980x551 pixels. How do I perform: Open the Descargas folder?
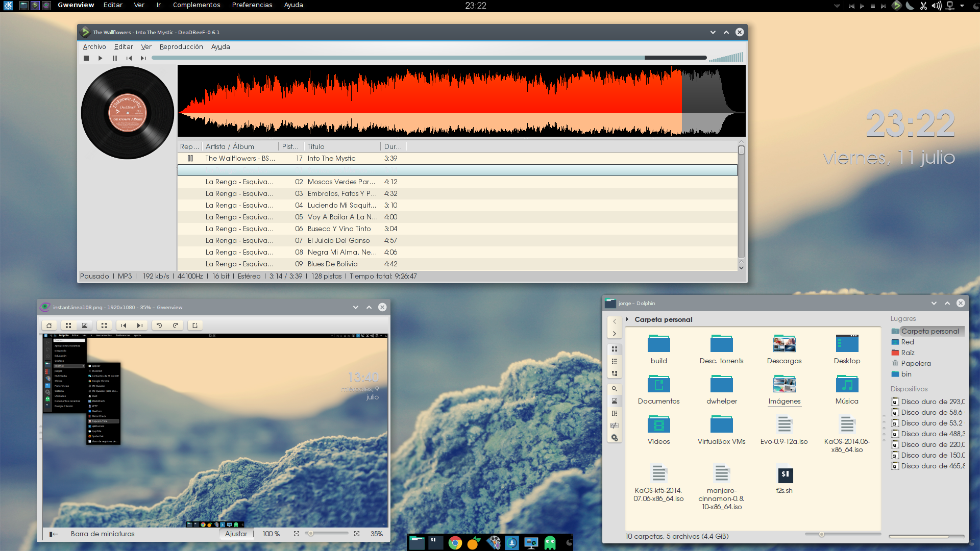point(785,349)
